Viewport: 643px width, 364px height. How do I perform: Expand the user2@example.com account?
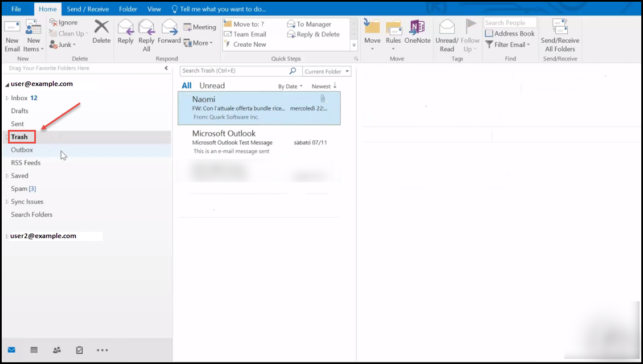click(7, 236)
